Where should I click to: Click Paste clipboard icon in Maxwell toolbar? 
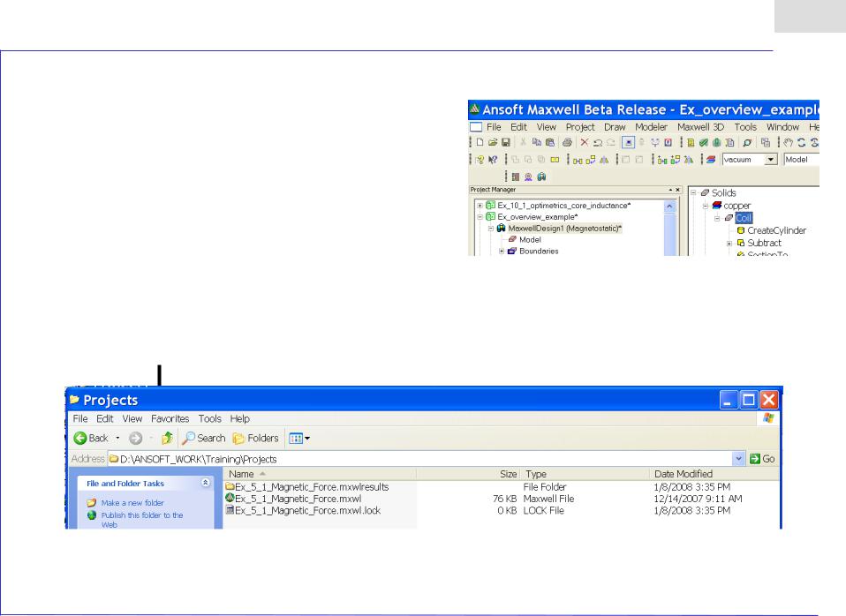(x=550, y=142)
